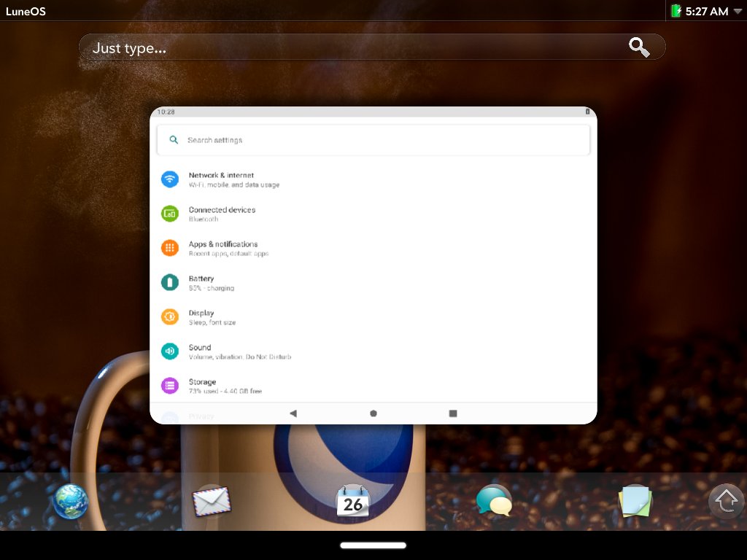Select the Apps & notifications text entry
Viewport: 747px width, 560px height.
pyautogui.click(x=223, y=244)
